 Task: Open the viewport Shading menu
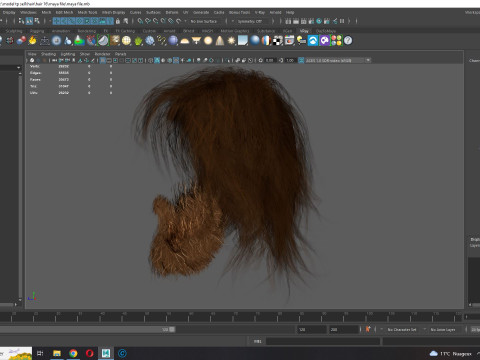48,54
